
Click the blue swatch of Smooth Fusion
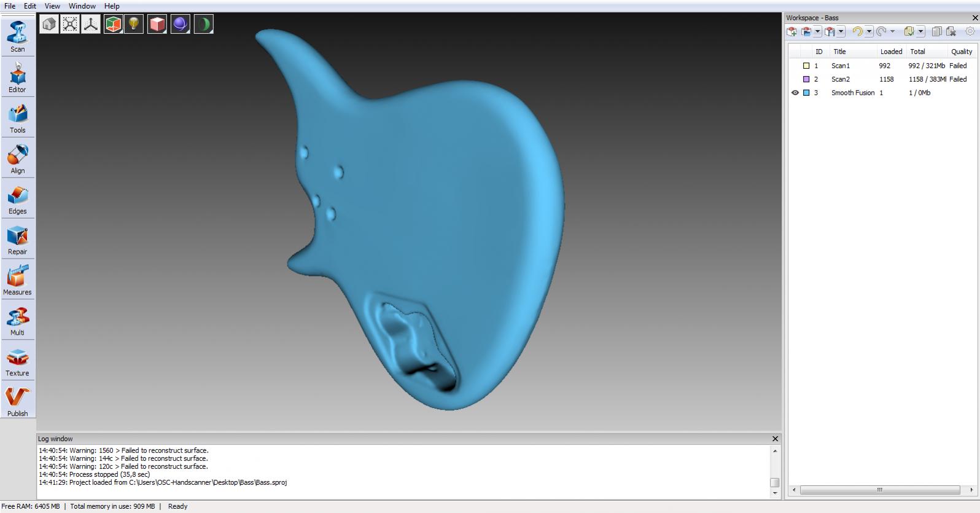coord(806,93)
